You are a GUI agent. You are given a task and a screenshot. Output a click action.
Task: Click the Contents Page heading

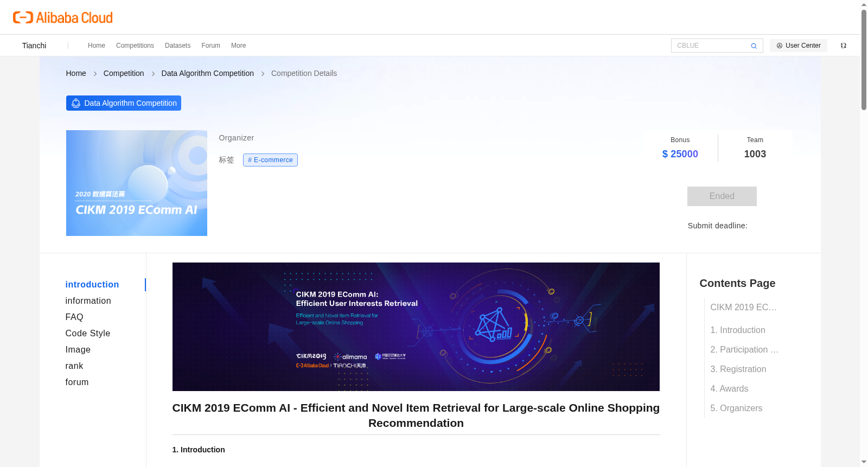pyautogui.click(x=738, y=283)
